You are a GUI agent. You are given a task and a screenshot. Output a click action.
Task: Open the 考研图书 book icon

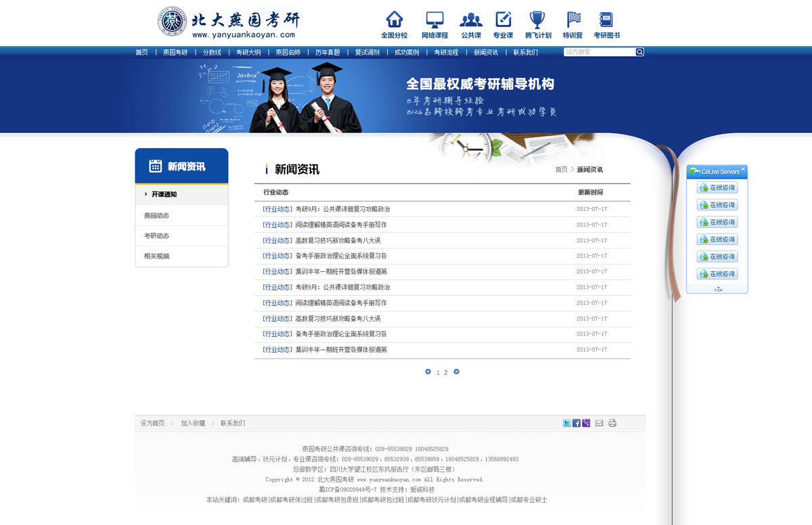606,19
